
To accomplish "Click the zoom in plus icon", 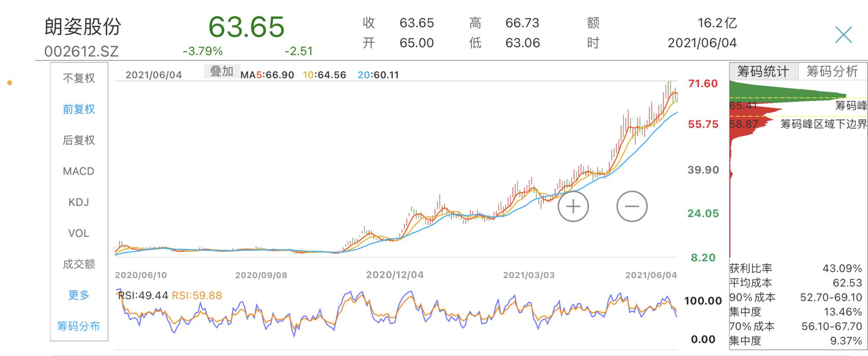I will (573, 207).
